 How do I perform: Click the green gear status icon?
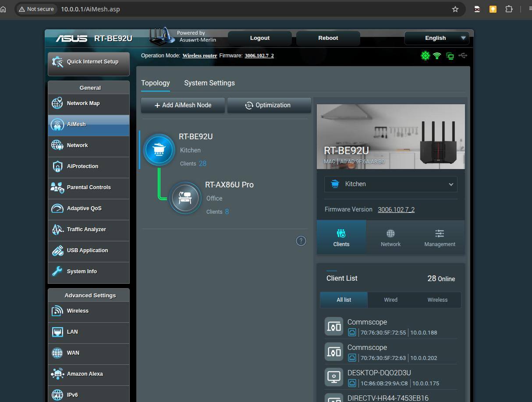(x=425, y=56)
